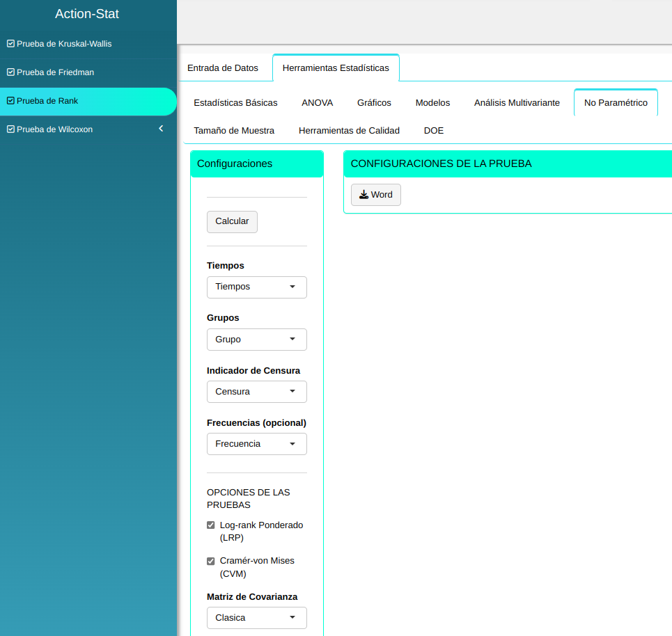Viewport: 672px width, 636px height.
Task: Click the check icon beside Prueba de Friedman
Action: [x=10, y=72]
